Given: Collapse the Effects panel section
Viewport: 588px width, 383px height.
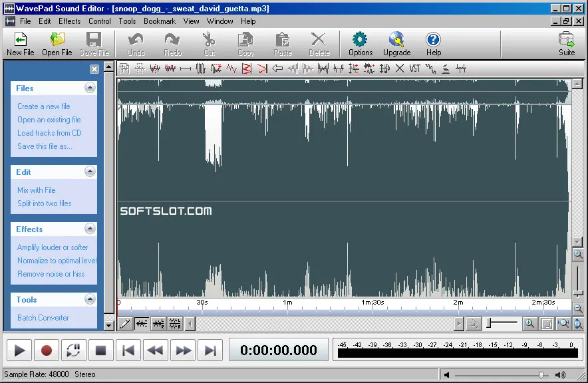Looking at the screenshot, I should coord(90,229).
